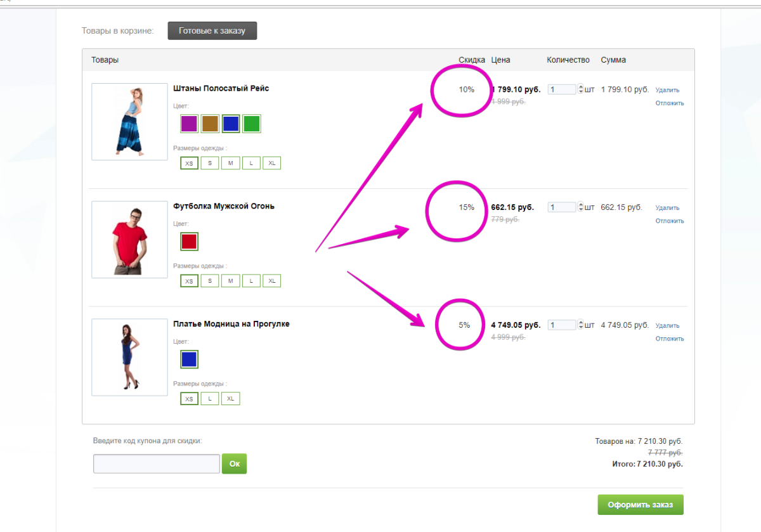
Task: Open the red t-shirt product thumbnail
Action: [129, 240]
